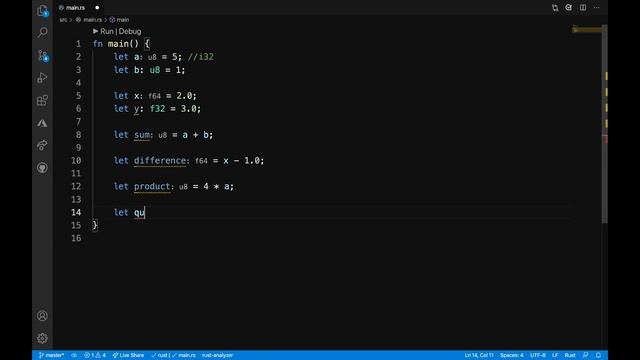
Task: Click the feedback icon in status bar
Action: pos(585,355)
